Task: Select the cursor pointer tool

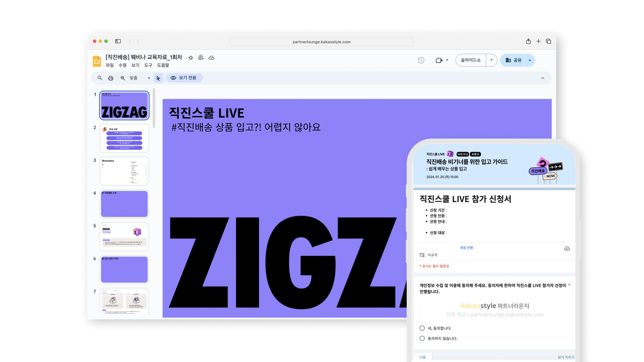Action: click(x=158, y=78)
